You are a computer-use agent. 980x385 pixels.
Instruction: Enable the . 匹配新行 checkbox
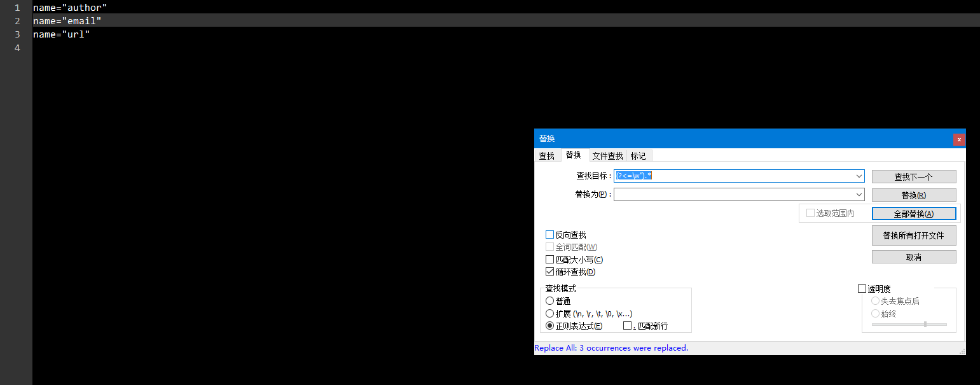(628, 325)
